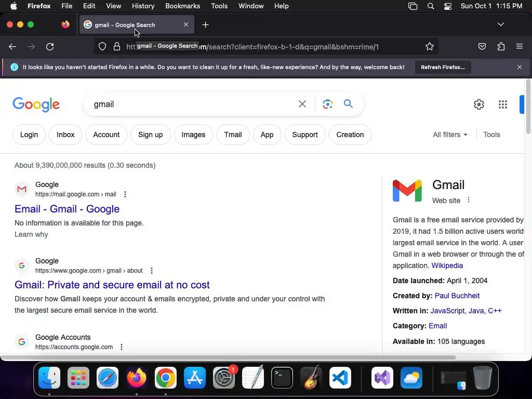Open the Save to Pocket icon

click(482, 46)
